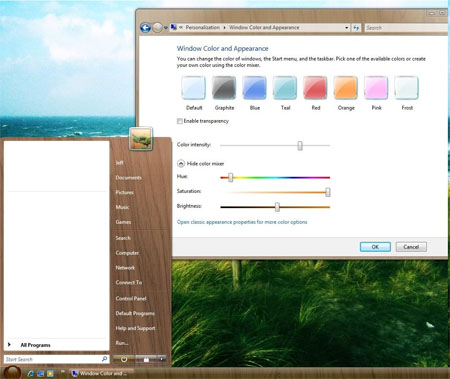Select Documents in Start menu
Image resolution: width=450 pixels, height=379 pixels.
pos(128,178)
